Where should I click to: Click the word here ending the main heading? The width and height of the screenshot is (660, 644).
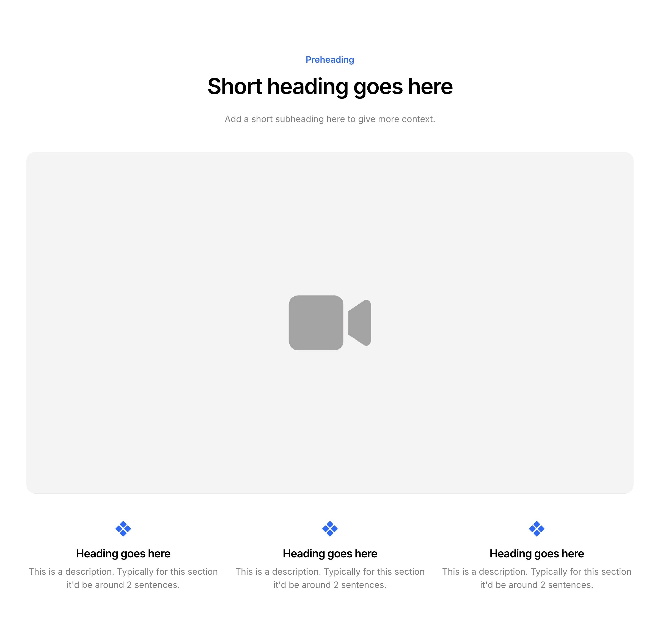[430, 86]
